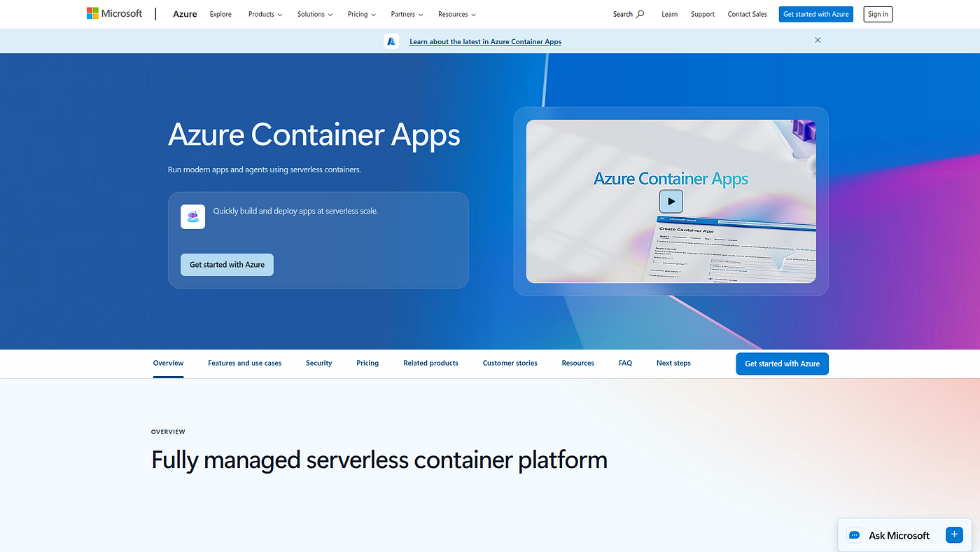The height and width of the screenshot is (552, 980).
Task: Click the Container Apps product icon
Action: pyautogui.click(x=193, y=217)
